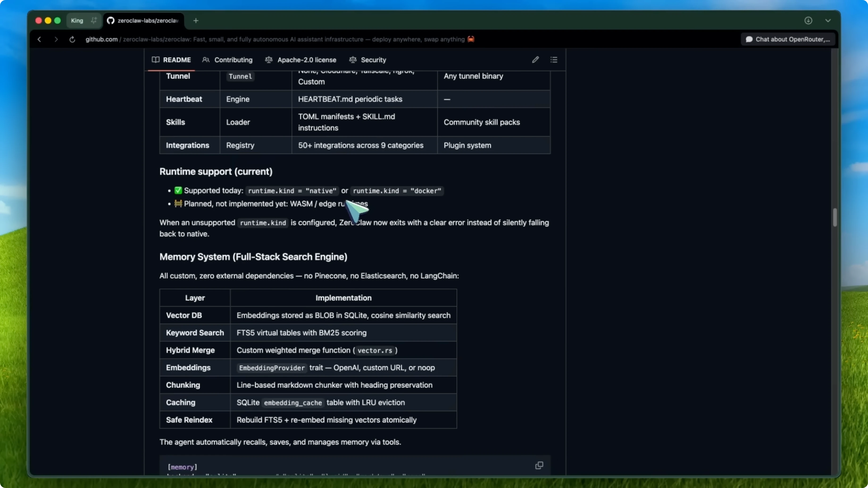Switch to the King browser tab
The height and width of the screenshot is (488, 868).
[77, 21]
